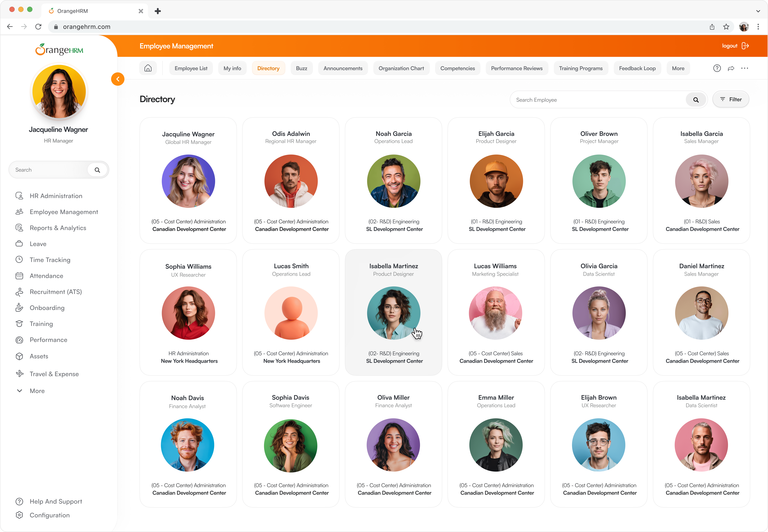
Task: Collapse the sidebar with orange arrow button
Action: (118, 79)
